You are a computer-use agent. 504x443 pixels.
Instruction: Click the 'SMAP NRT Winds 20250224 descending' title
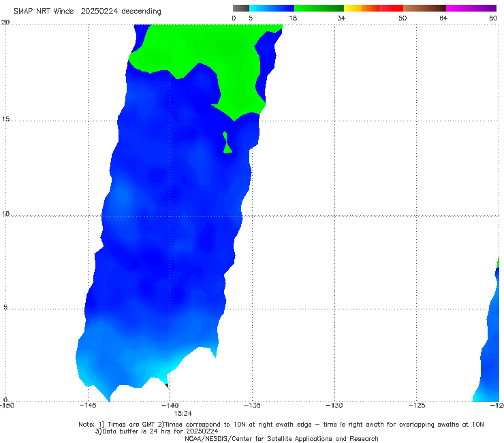click(x=87, y=12)
